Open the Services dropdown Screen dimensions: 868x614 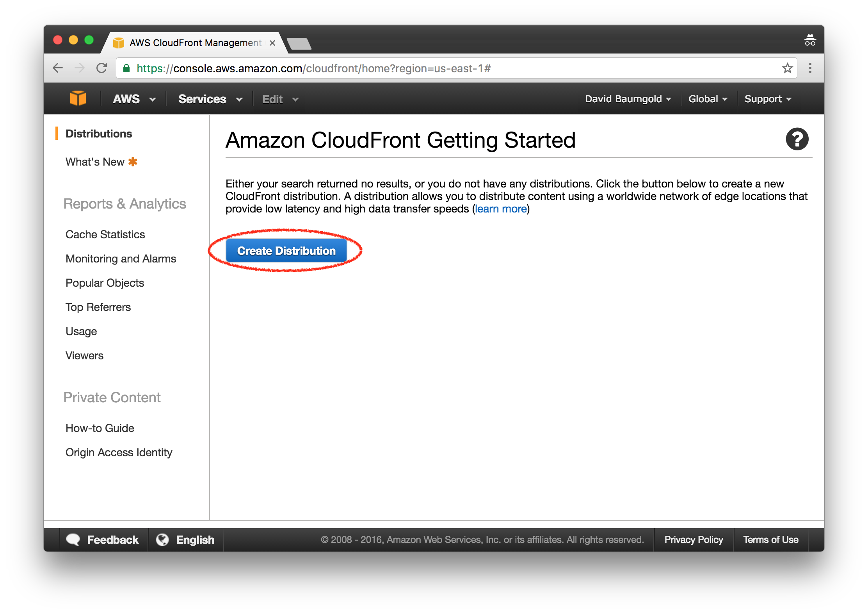[211, 99]
